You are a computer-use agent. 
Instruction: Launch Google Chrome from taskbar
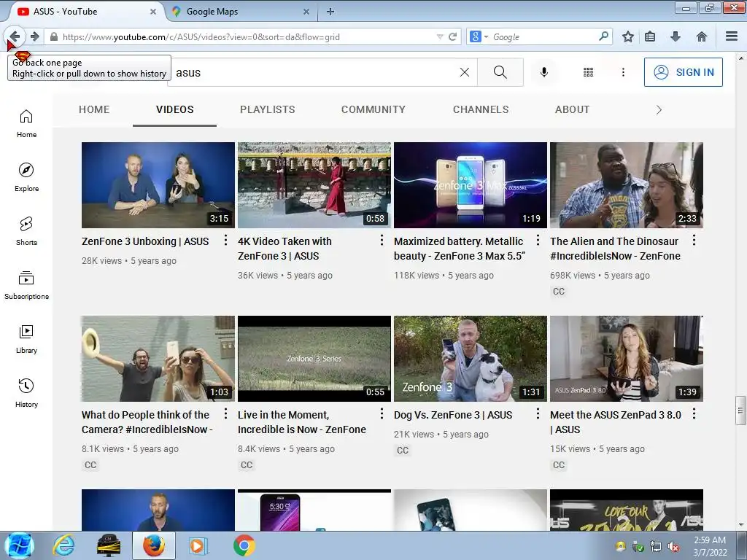pyautogui.click(x=244, y=545)
